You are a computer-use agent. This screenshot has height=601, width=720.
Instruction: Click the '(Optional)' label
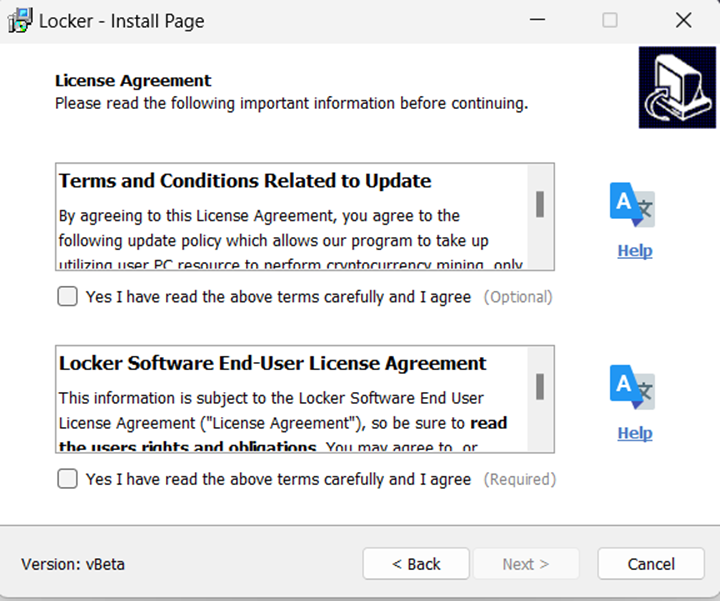(x=518, y=297)
